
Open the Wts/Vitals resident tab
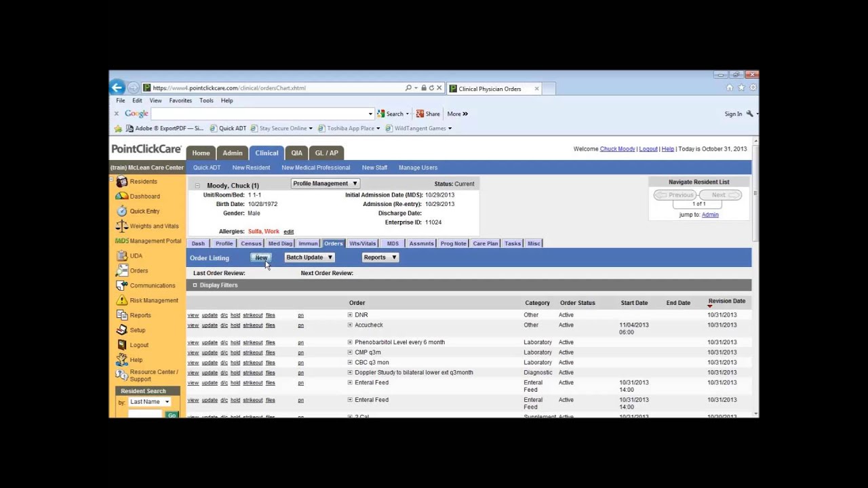coord(363,243)
